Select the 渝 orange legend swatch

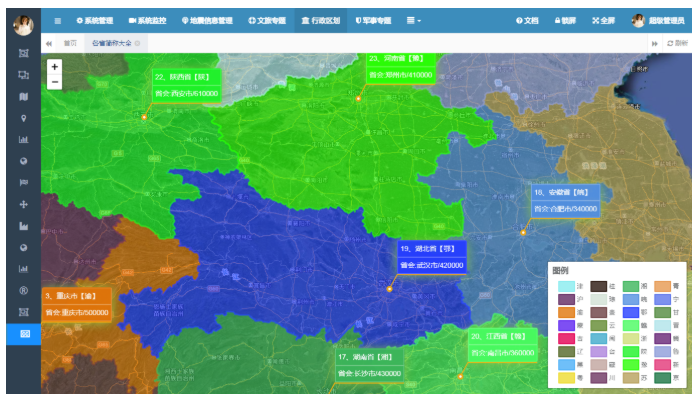tap(566, 312)
